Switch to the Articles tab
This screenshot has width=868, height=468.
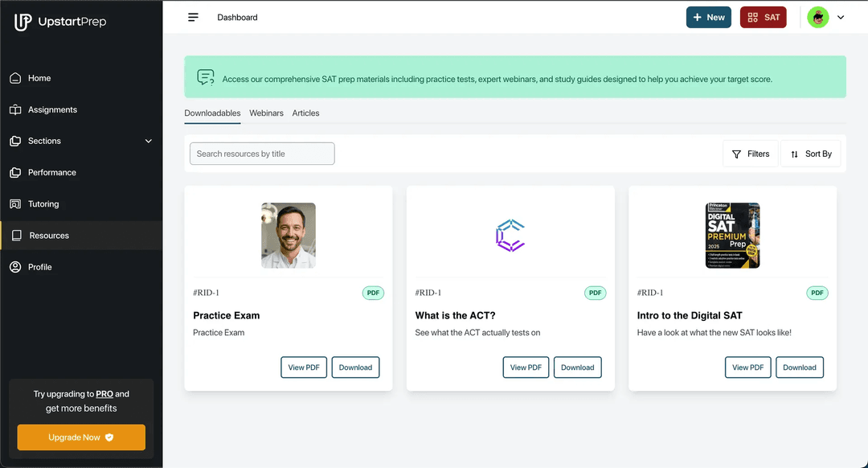click(x=305, y=113)
